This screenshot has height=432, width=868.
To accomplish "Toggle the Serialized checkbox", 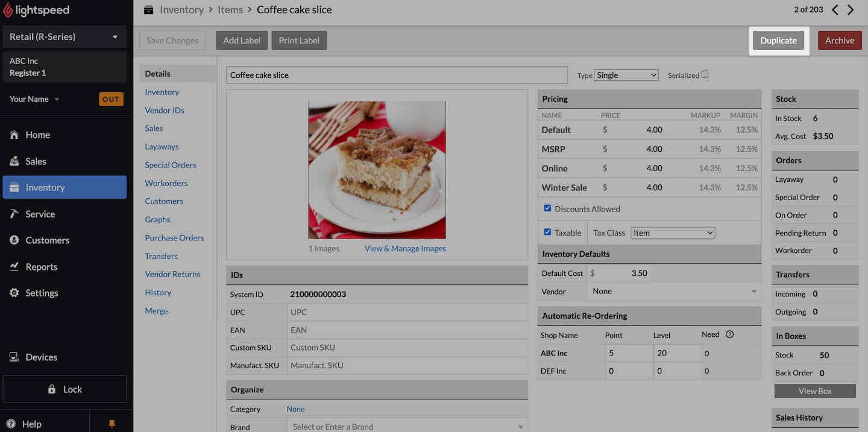I will click(705, 75).
